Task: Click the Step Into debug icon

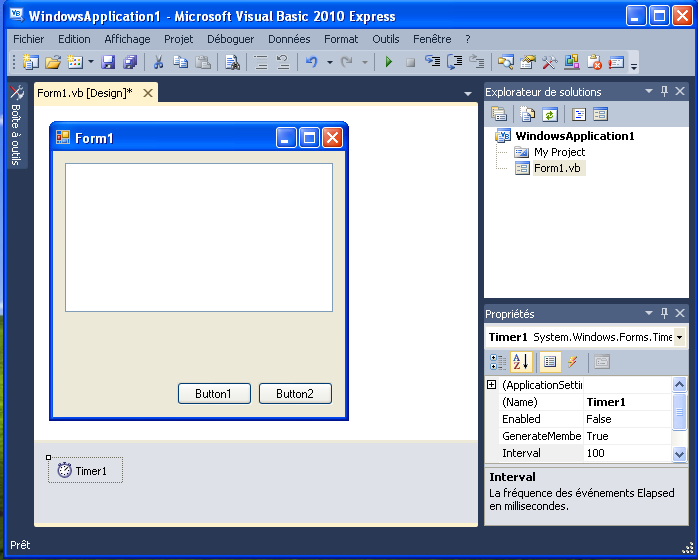Action: (x=432, y=62)
